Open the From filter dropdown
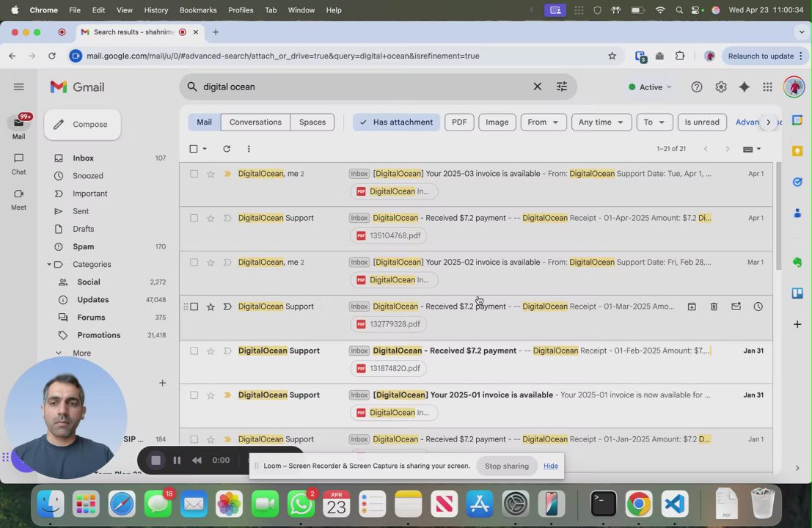This screenshot has width=812, height=528. pyautogui.click(x=544, y=122)
